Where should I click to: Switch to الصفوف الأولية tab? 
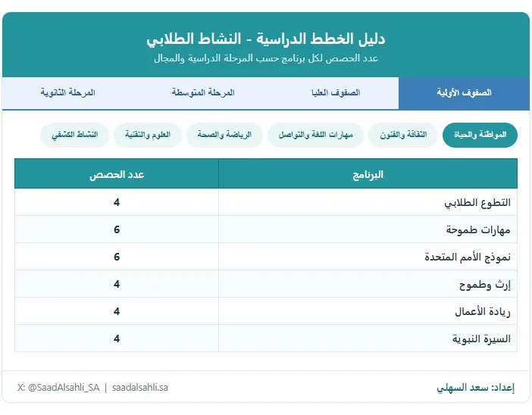pos(464,93)
